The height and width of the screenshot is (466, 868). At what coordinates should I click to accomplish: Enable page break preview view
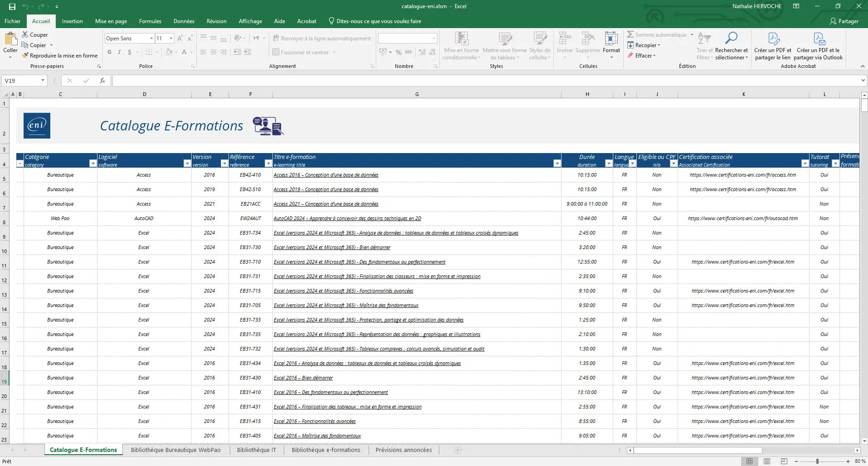click(784, 461)
